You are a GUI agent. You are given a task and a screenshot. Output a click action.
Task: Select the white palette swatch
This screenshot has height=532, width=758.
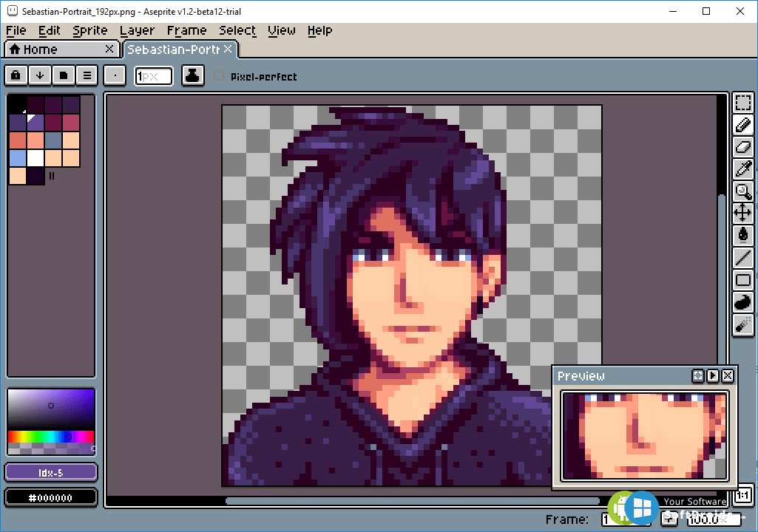click(35, 158)
